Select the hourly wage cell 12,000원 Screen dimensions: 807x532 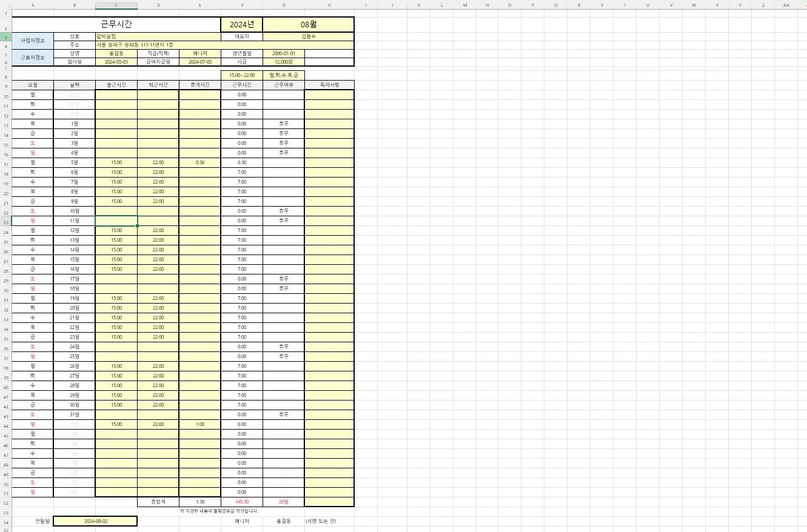(284, 62)
